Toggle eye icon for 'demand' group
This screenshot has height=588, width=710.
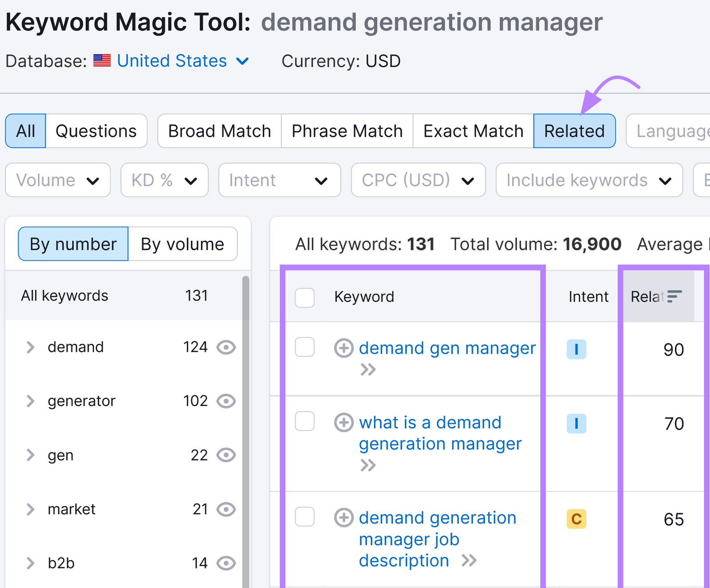click(226, 347)
